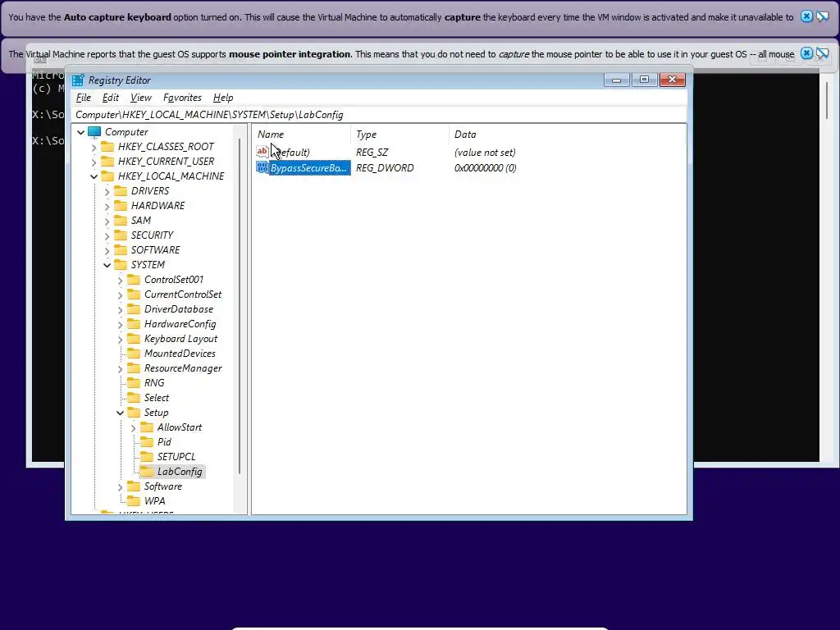
Task: Expand the AllowStart key arrow
Action: pos(133,427)
